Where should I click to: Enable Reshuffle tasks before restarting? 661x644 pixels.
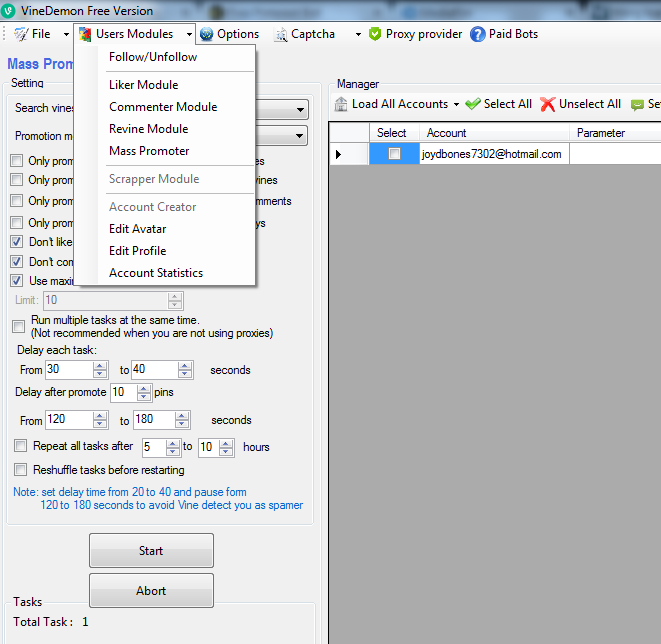coord(20,470)
